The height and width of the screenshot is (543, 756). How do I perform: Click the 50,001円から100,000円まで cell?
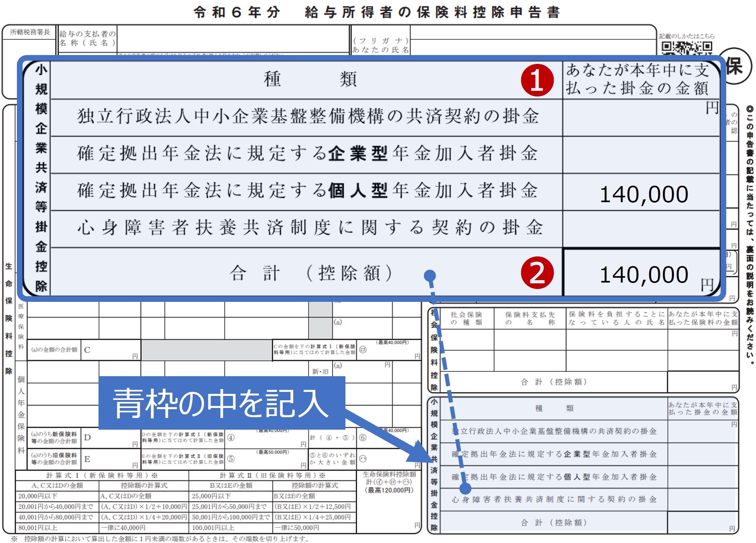coord(231,517)
